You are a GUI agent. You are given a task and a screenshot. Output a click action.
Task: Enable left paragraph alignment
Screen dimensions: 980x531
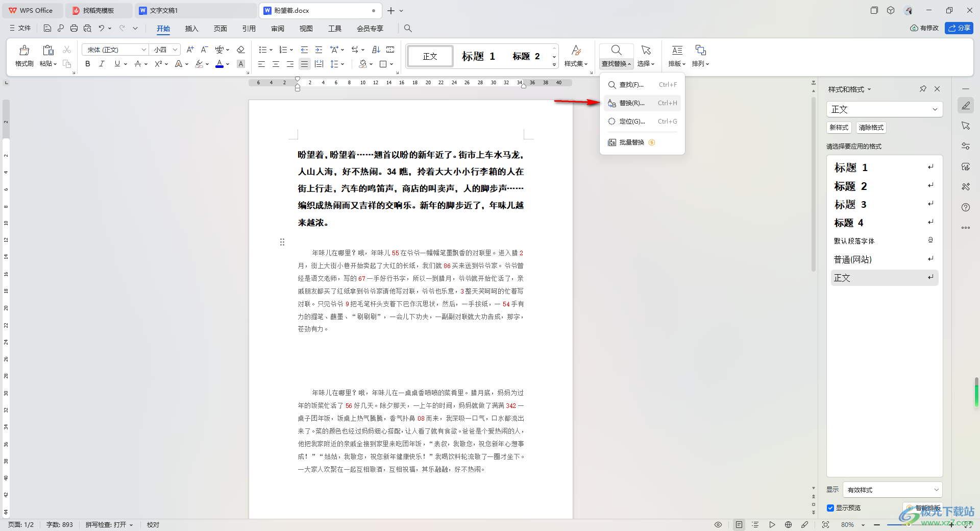tap(261, 64)
